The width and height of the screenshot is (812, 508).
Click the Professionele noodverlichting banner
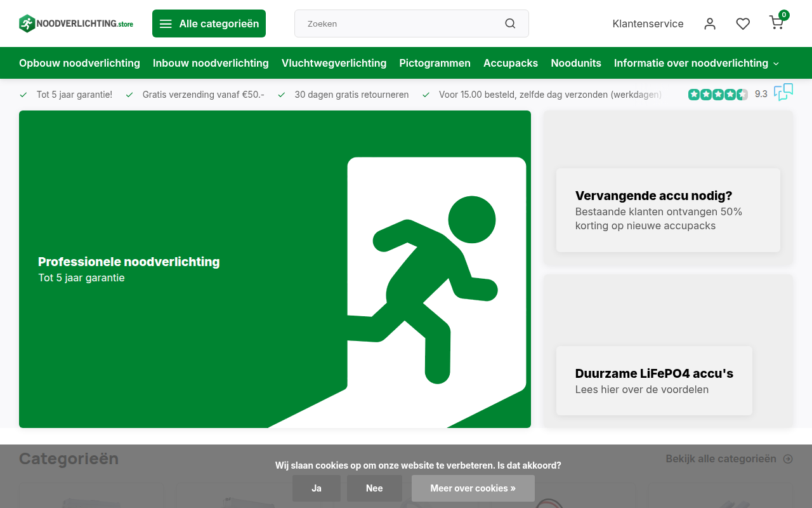(x=275, y=269)
